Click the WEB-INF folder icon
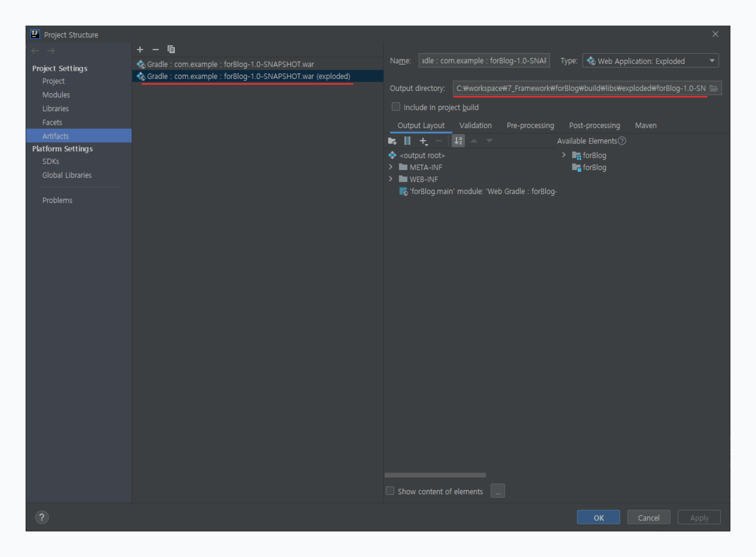Viewport: 756px width, 557px height. point(403,179)
